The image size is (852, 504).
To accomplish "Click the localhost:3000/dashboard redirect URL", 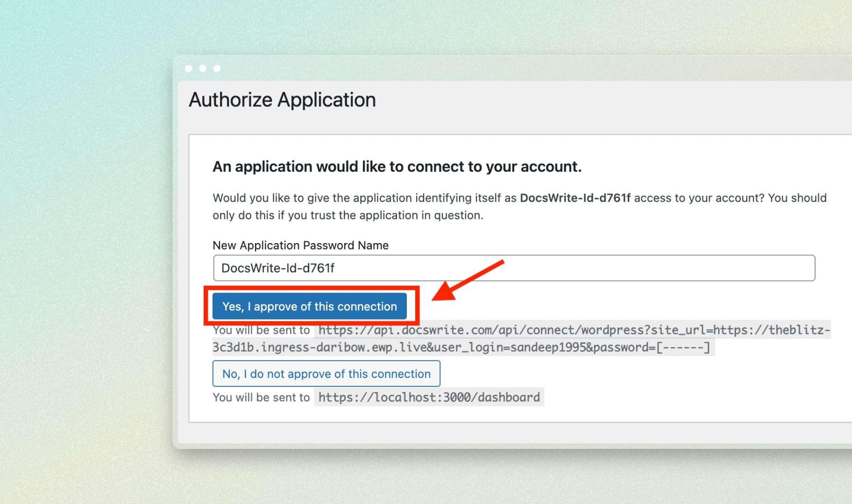I will pyautogui.click(x=429, y=397).
